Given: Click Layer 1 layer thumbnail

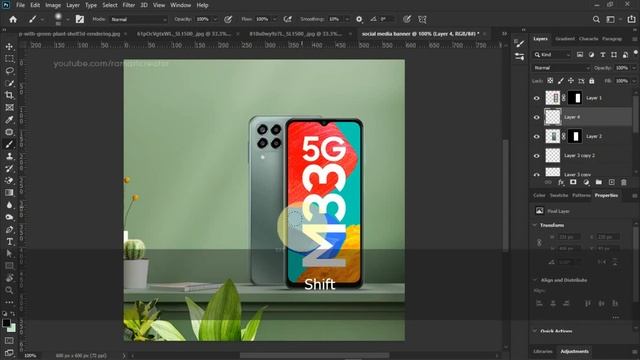Looking at the screenshot, I should tap(553, 98).
